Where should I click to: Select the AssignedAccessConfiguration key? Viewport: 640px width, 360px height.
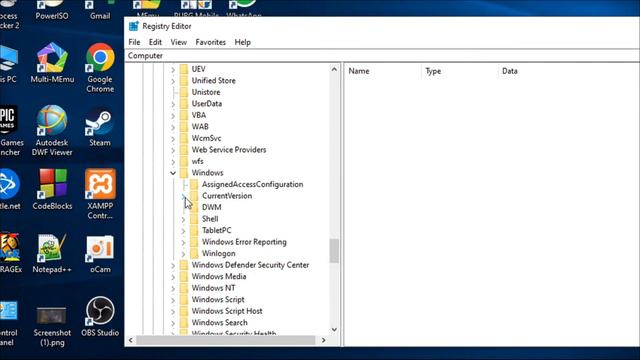tap(252, 184)
